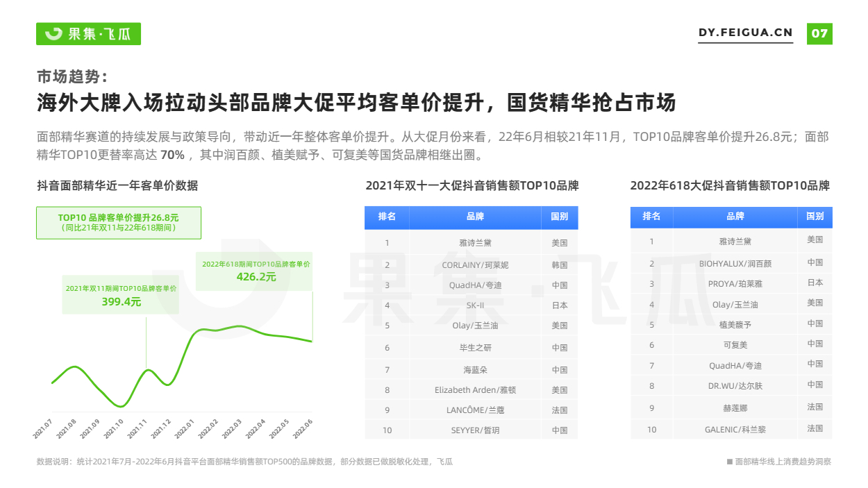Select table title 2022年618大促抖音销售额TOP10品牌

pos(730,185)
